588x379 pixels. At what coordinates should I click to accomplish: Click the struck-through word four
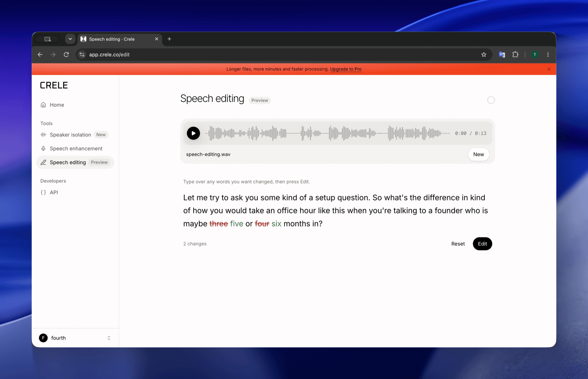tap(262, 224)
